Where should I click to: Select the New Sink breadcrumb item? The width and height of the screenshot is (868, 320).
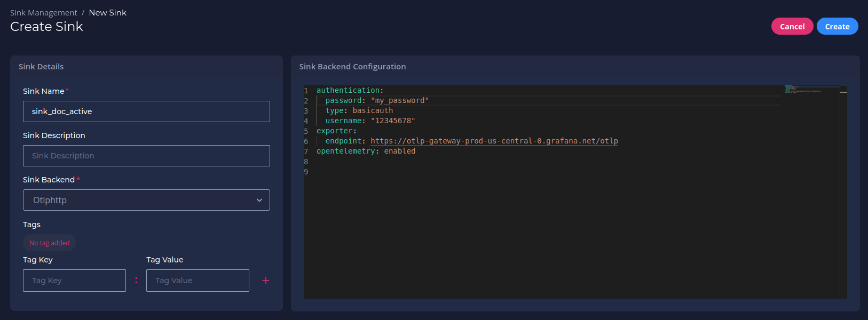point(107,12)
